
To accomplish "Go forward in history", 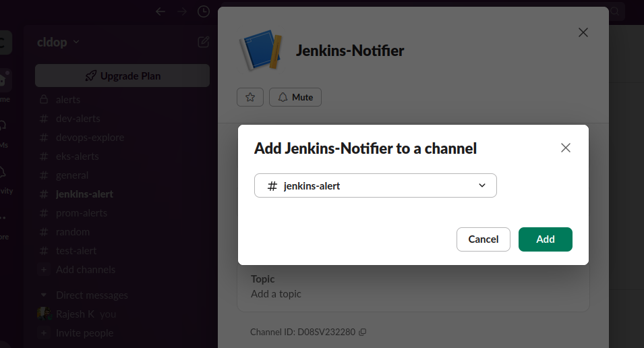I will coord(182,11).
